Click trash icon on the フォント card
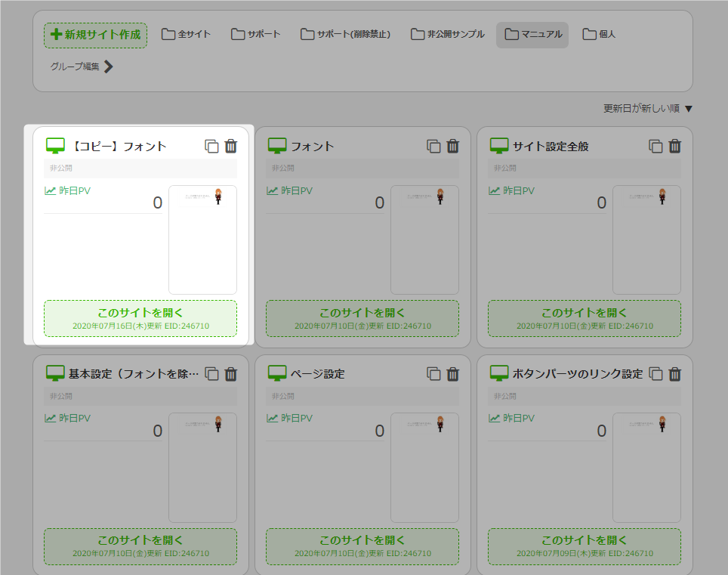 click(452, 147)
